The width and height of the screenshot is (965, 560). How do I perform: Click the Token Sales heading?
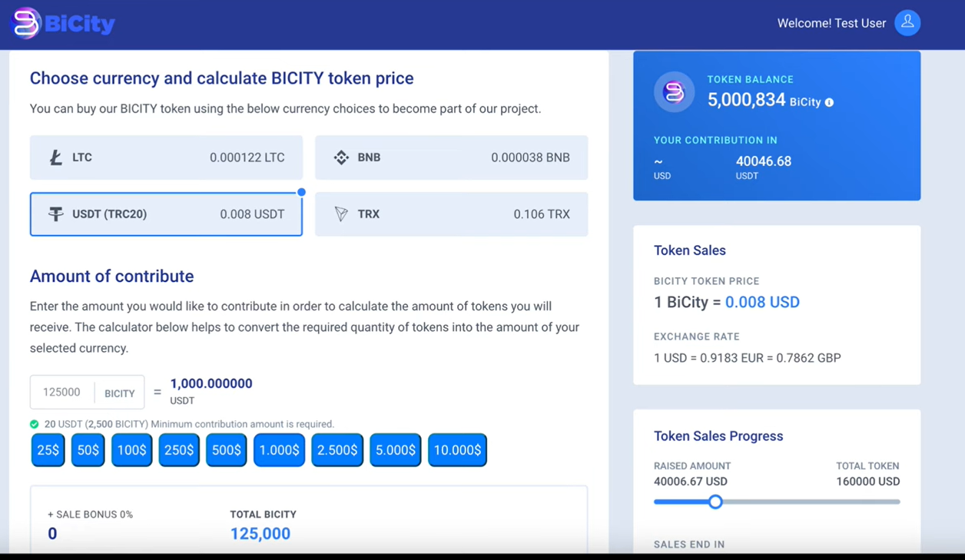point(690,250)
